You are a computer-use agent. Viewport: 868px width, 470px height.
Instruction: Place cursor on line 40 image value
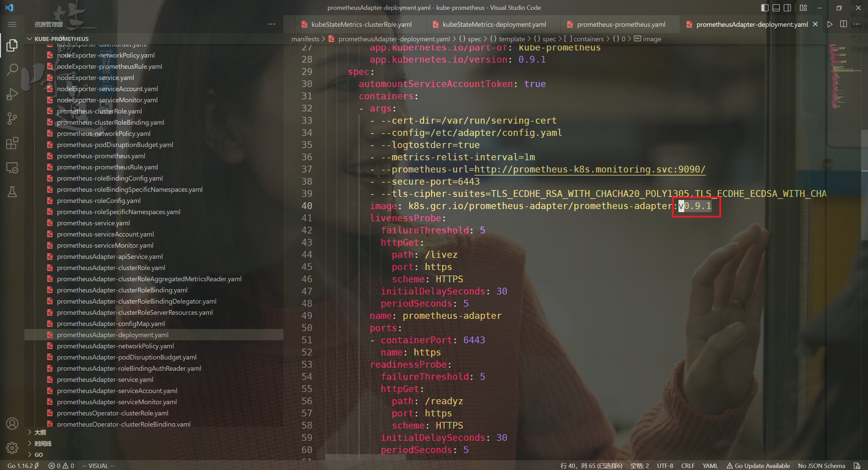coord(559,206)
